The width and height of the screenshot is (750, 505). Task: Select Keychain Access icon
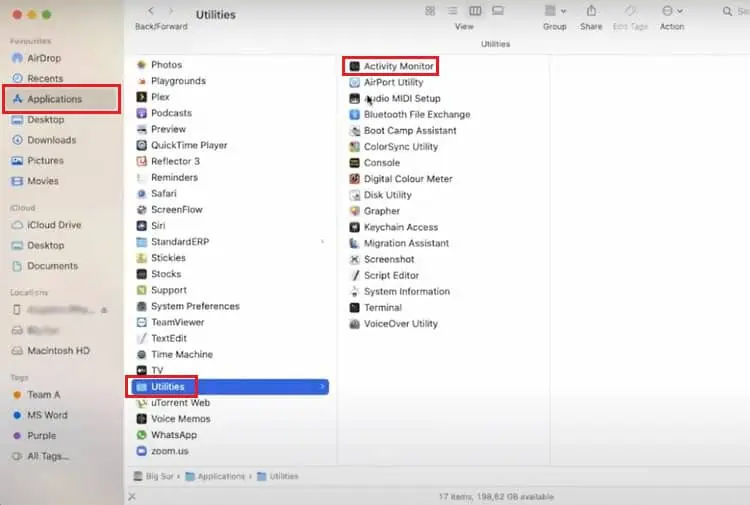[x=354, y=227]
